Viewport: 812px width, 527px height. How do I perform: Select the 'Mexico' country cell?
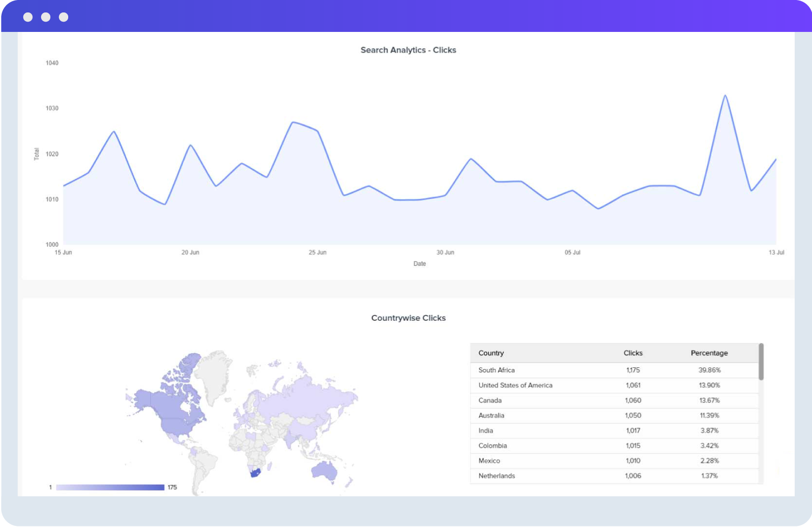click(489, 461)
